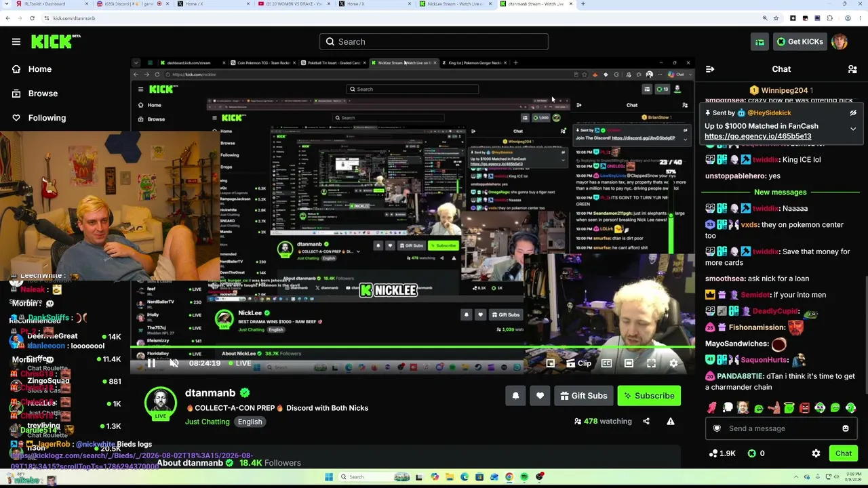Click the KICK logo
868x488 pixels.
point(56,41)
